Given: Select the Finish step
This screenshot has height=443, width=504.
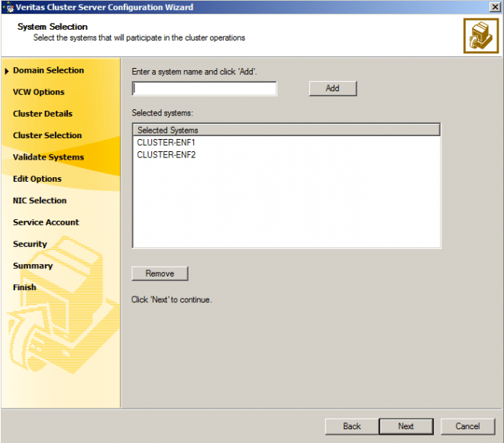Looking at the screenshot, I should click(x=24, y=287).
